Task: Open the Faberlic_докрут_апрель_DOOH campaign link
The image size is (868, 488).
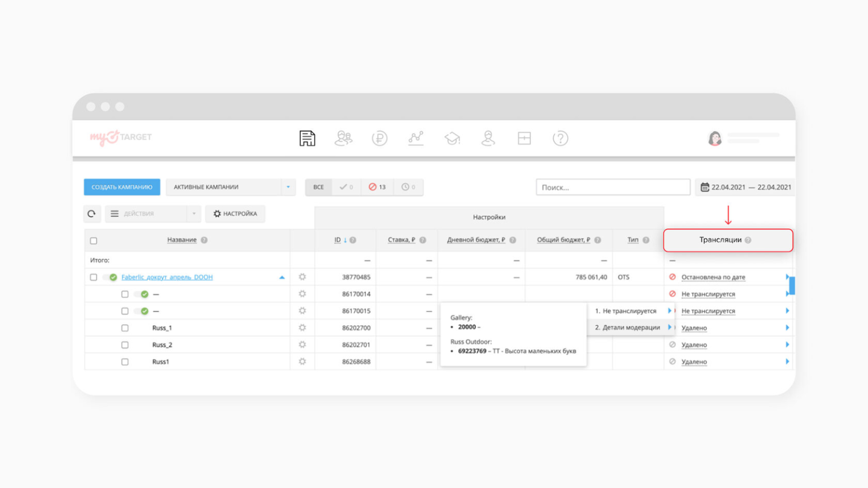Action: click(x=167, y=277)
